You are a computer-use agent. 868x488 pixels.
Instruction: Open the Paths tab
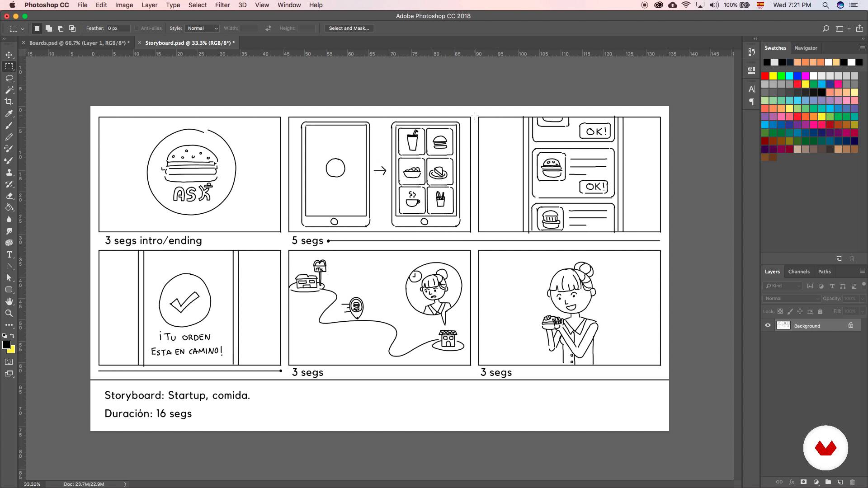[824, 272]
